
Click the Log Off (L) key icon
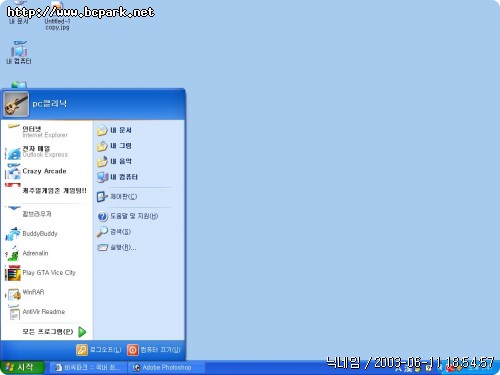pos(82,350)
